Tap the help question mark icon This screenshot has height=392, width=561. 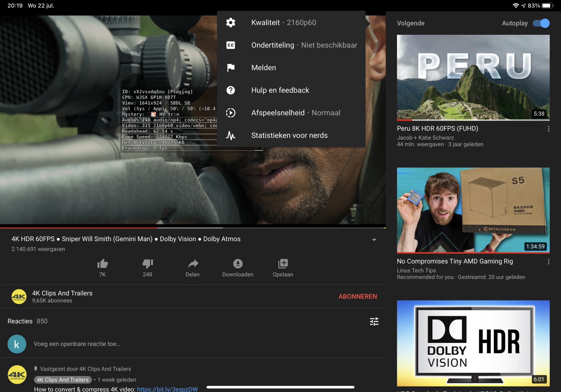click(x=231, y=90)
